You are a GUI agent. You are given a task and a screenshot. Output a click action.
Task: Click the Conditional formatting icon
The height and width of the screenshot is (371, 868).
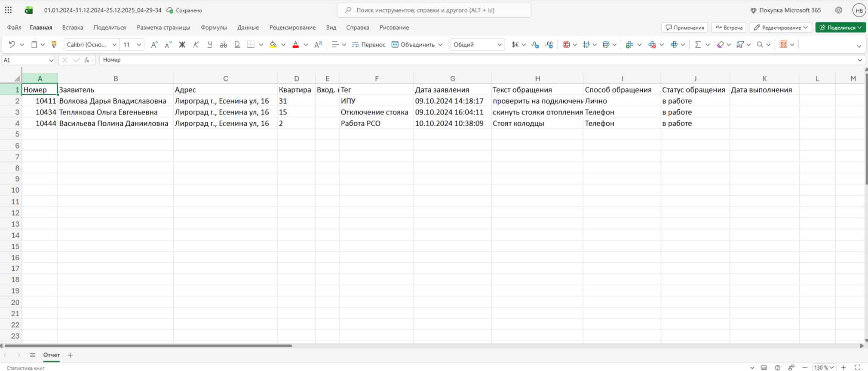click(x=566, y=44)
